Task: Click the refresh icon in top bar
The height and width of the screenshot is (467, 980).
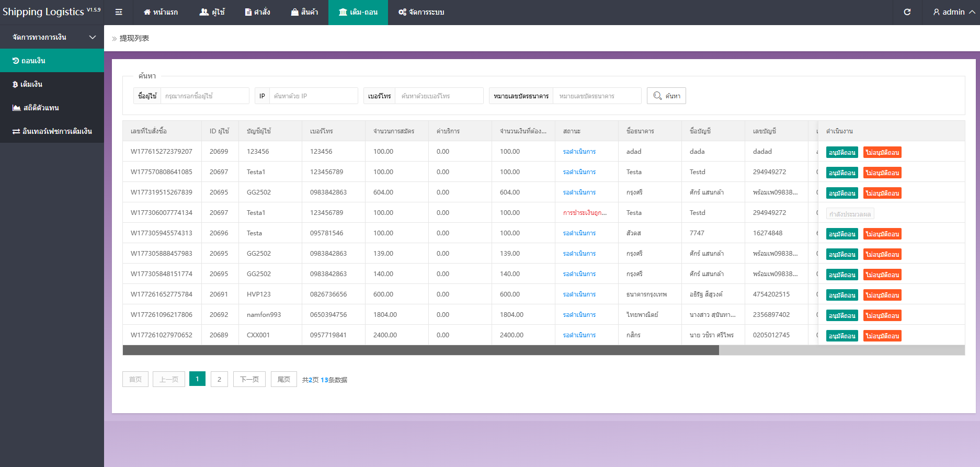Action: pos(907,12)
